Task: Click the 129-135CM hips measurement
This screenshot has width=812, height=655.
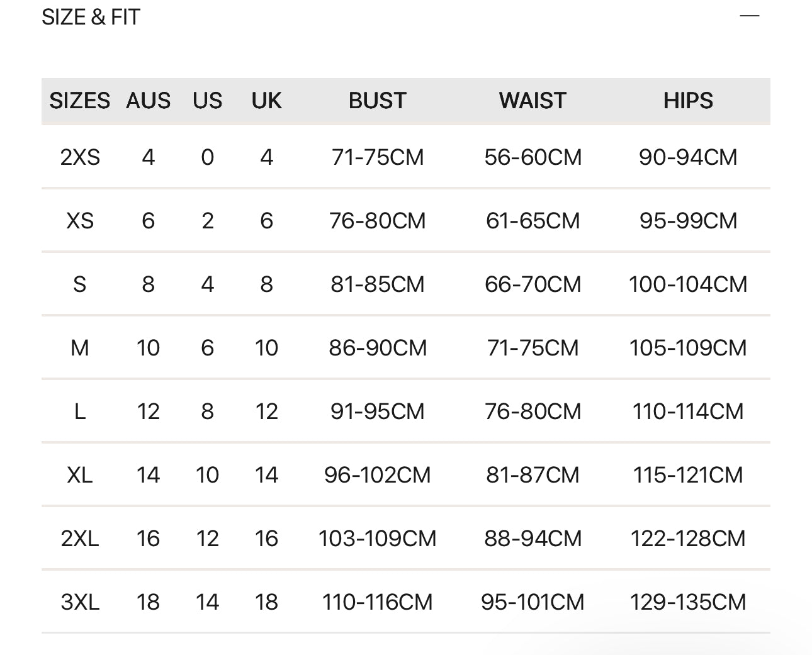Action: click(688, 602)
